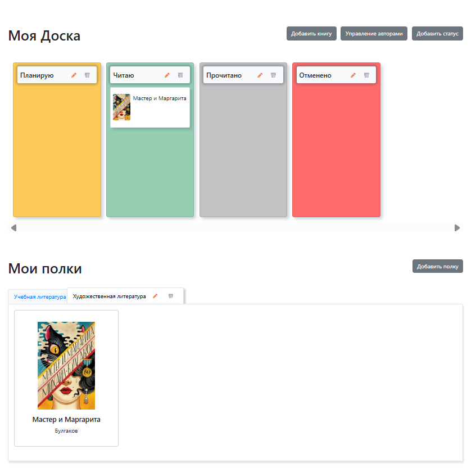The height and width of the screenshot is (472, 476).
Task: Switch to Учебная литература shelf tab
Action: tap(39, 296)
